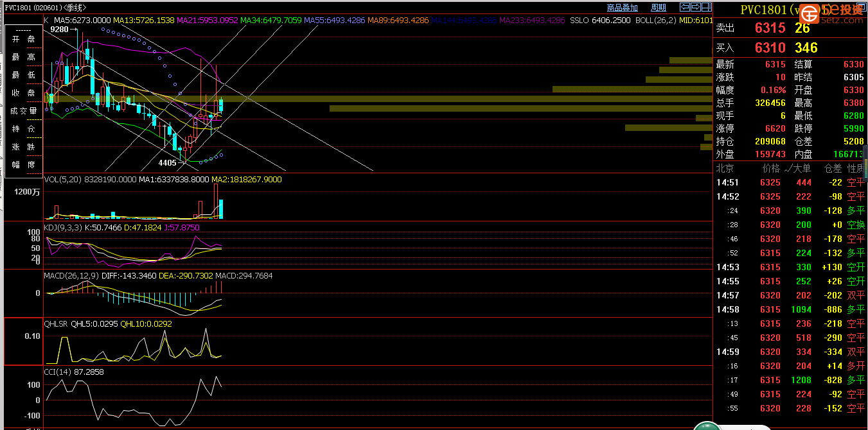Click the 北京 time column header
The width and height of the screenshot is (868, 430).
(x=725, y=168)
